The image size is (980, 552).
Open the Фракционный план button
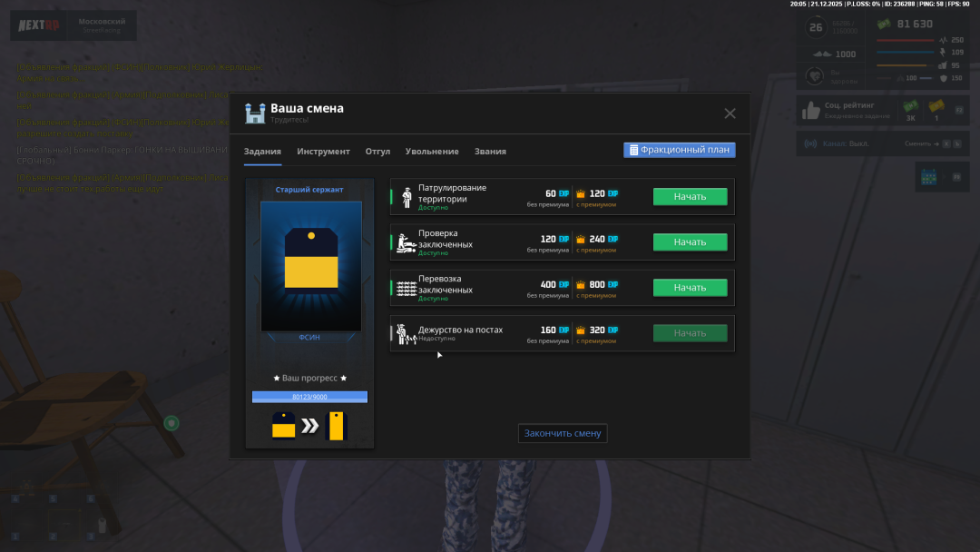point(679,150)
